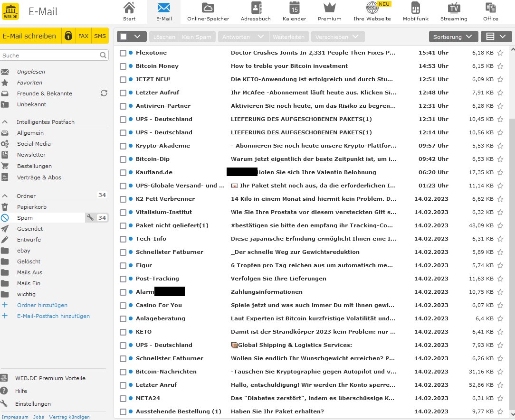Click the search magnifier icon
The image size is (515, 420).
click(103, 55)
